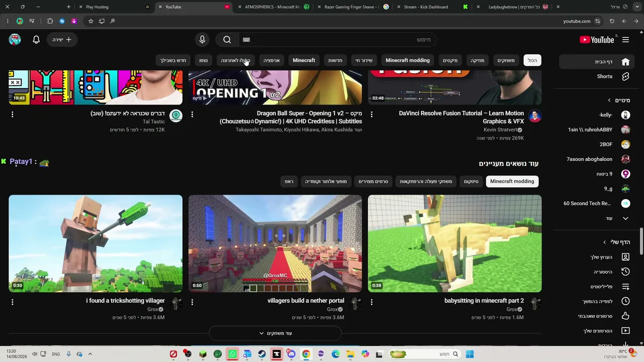Click the page vertical scrollbar thumb
This screenshot has height=362, width=644.
641,241
